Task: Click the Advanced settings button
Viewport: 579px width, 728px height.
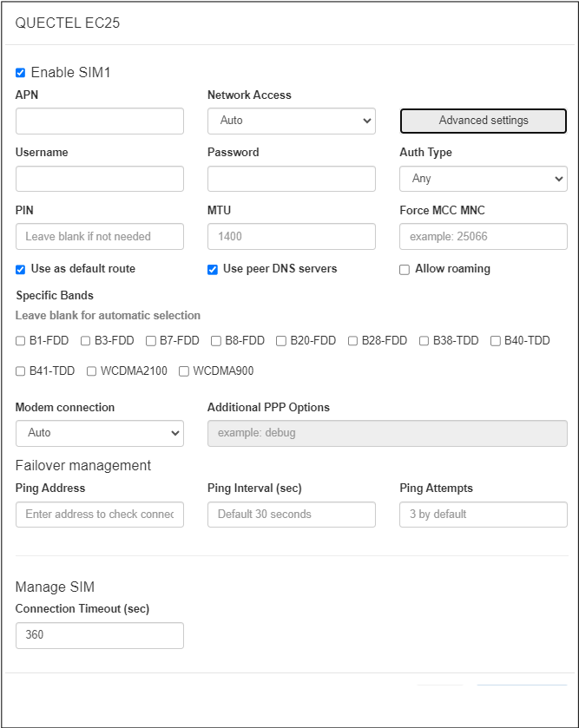Action: [x=483, y=121]
